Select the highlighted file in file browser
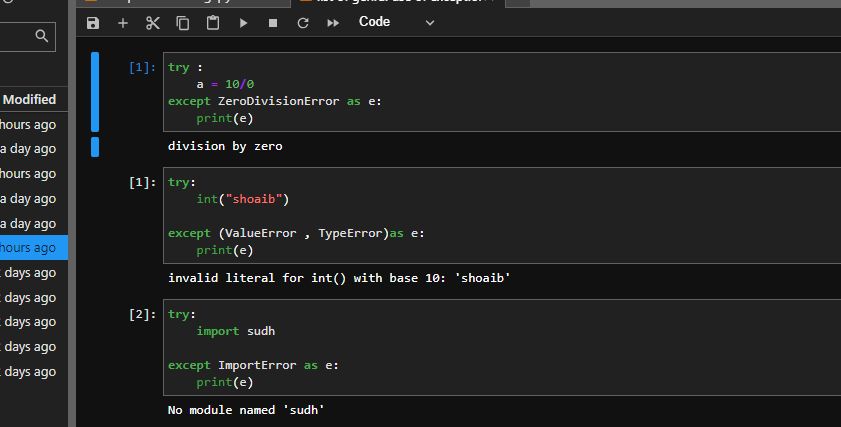 pyautogui.click(x=30, y=248)
